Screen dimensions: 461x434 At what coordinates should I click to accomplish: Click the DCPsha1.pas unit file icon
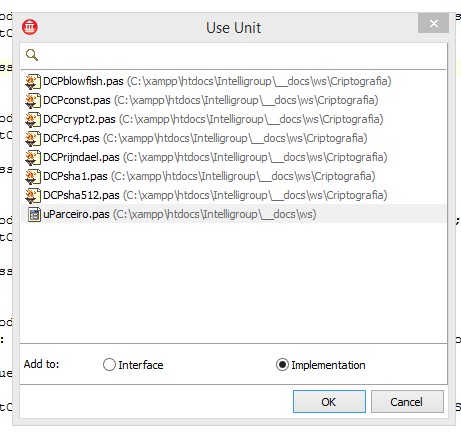point(33,176)
